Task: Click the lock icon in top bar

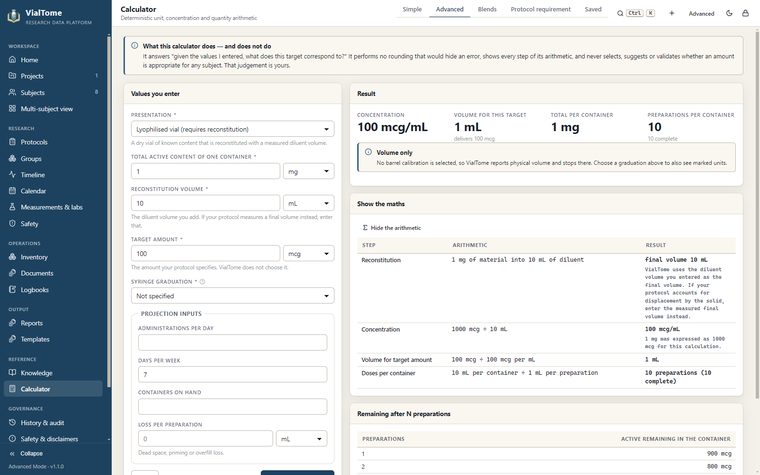Action: [745, 14]
